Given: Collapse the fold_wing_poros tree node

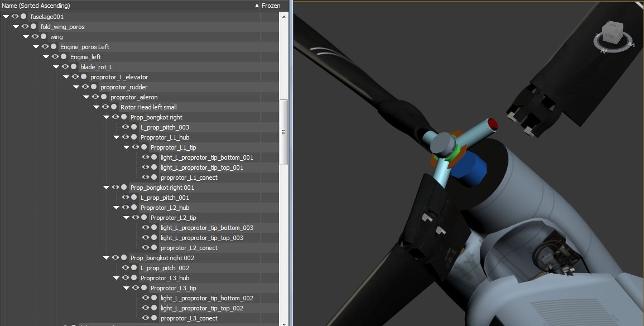Looking at the screenshot, I should coord(16,27).
